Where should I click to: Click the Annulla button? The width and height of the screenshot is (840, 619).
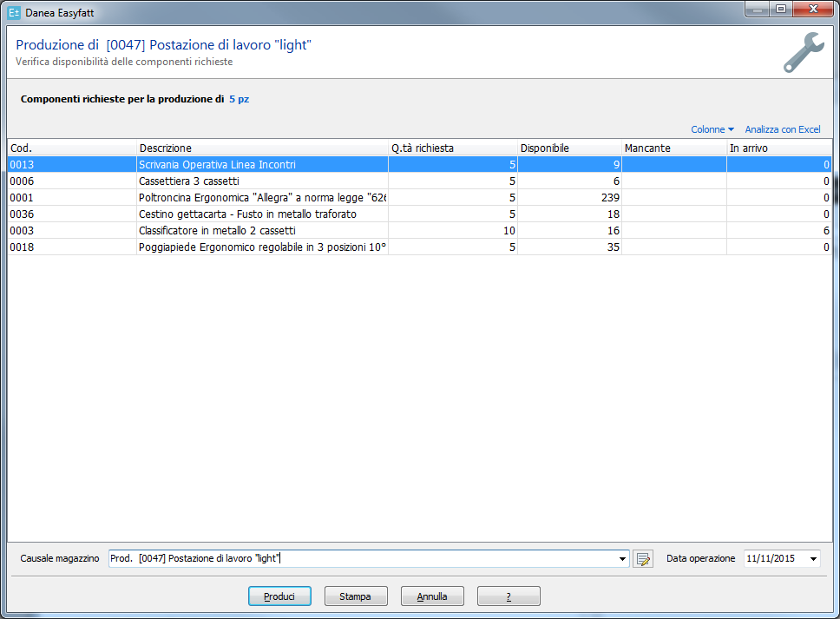click(432, 596)
